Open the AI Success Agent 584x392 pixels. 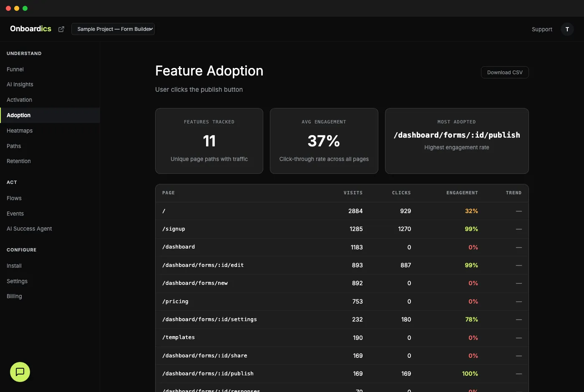tap(29, 229)
